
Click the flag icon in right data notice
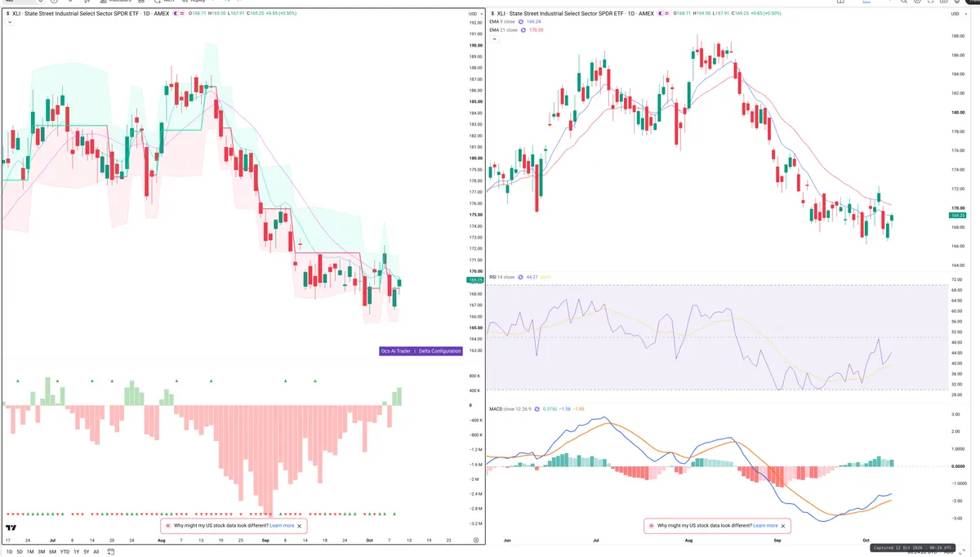(x=652, y=526)
